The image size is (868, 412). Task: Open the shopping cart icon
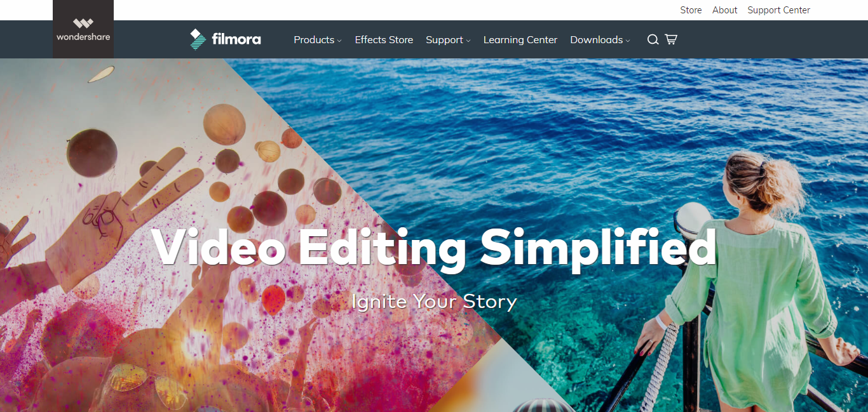(671, 39)
